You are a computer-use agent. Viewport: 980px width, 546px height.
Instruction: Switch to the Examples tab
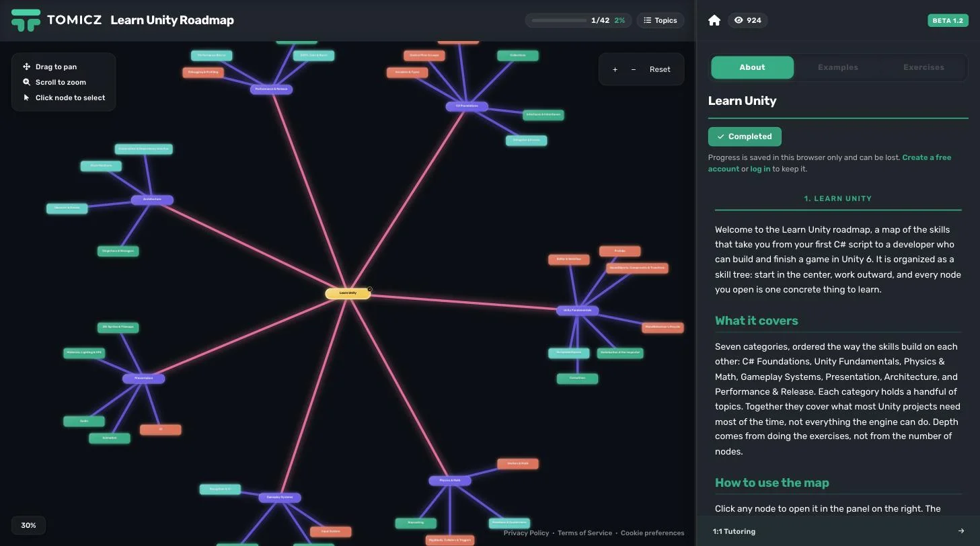tap(837, 67)
